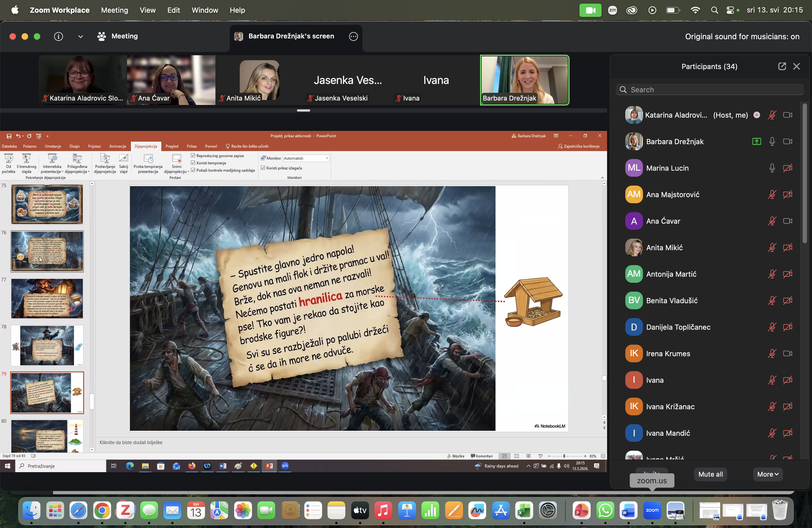Open Keynote from the Dock
Viewport: 812px width, 528px height.
coord(407,510)
